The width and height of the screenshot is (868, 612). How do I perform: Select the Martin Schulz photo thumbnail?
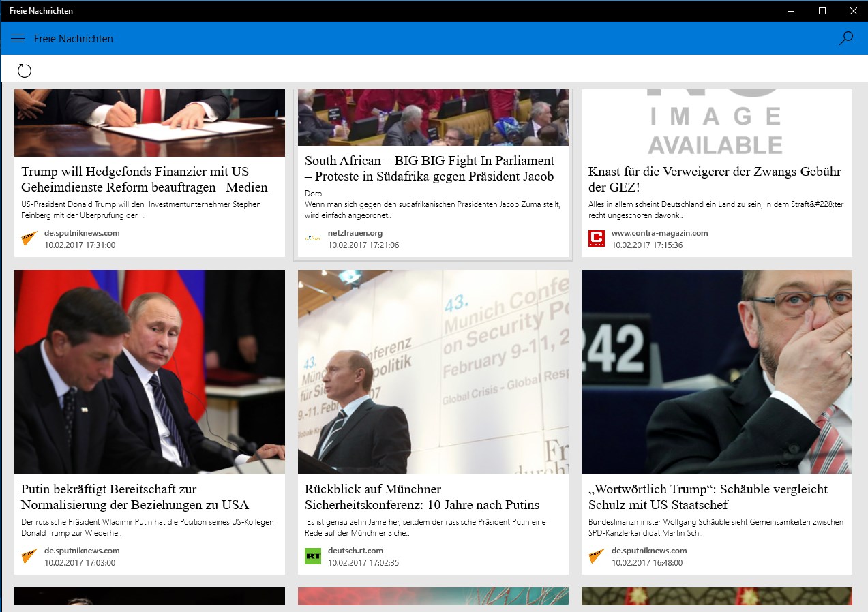717,372
